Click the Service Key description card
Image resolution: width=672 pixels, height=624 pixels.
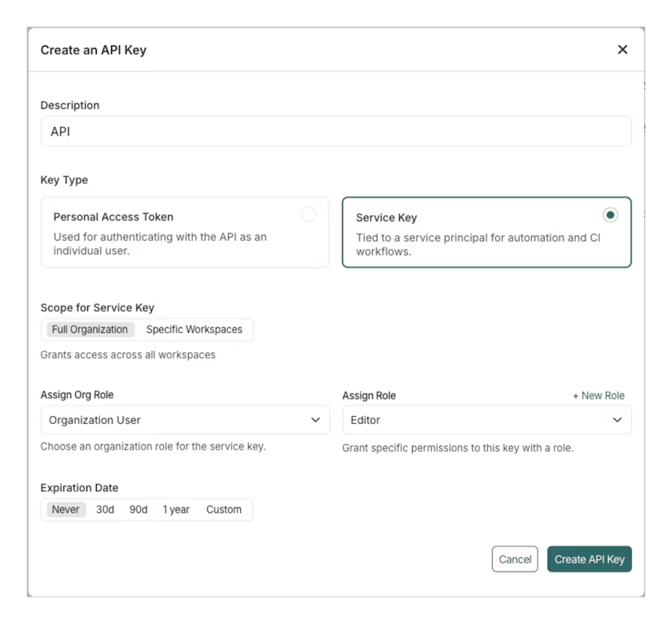pyautogui.click(x=486, y=232)
